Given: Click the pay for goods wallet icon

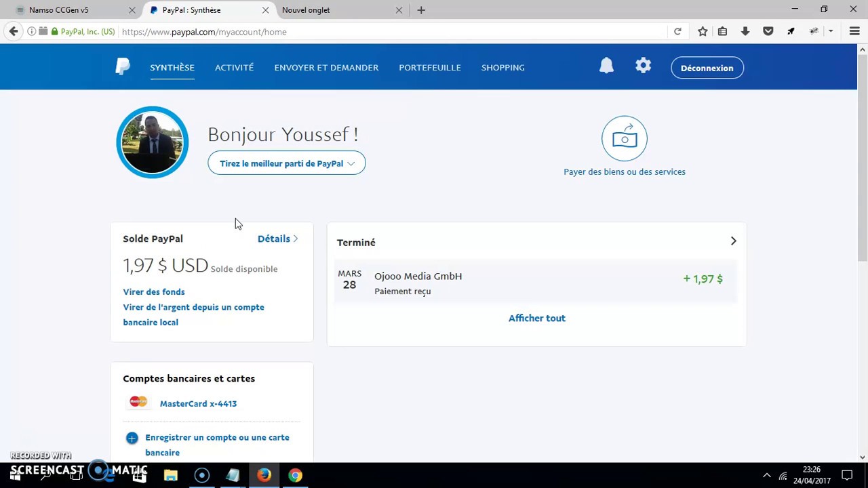Looking at the screenshot, I should tap(625, 138).
